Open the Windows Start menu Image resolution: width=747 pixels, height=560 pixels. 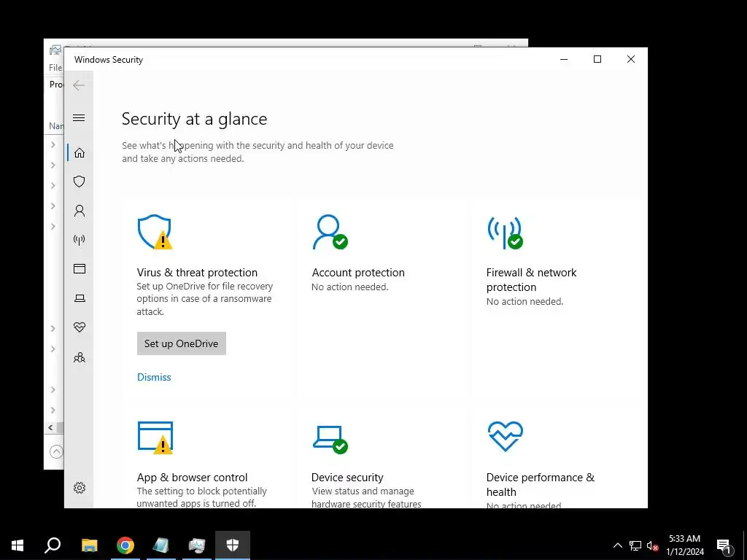pos(18,545)
